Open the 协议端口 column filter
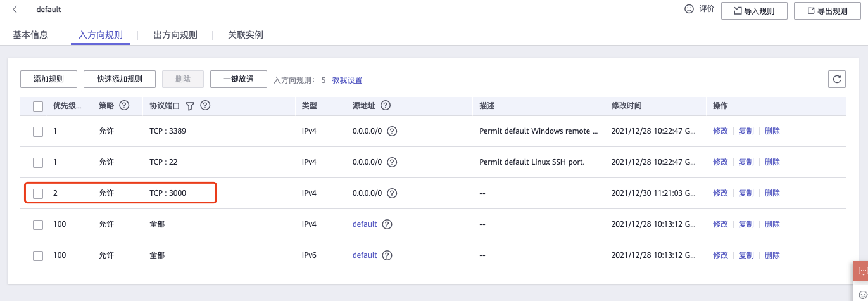 click(x=190, y=106)
